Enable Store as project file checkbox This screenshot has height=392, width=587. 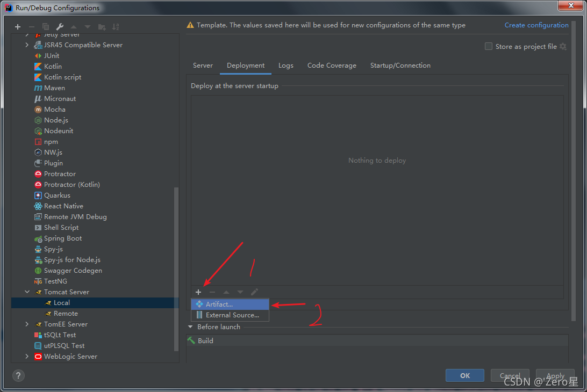(489, 46)
